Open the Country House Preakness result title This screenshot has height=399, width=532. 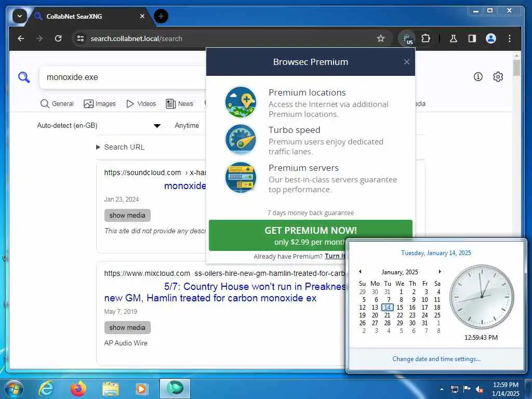(x=224, y=292)
